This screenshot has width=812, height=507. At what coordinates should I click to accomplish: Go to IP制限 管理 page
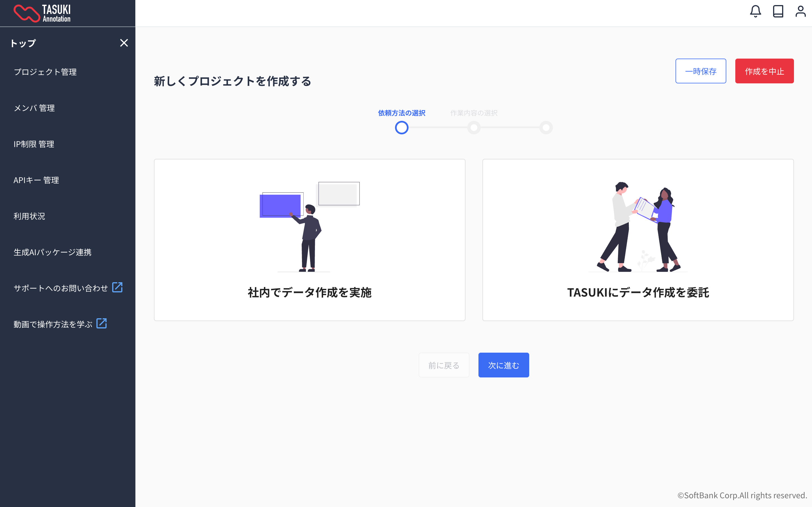coord(34,144)
